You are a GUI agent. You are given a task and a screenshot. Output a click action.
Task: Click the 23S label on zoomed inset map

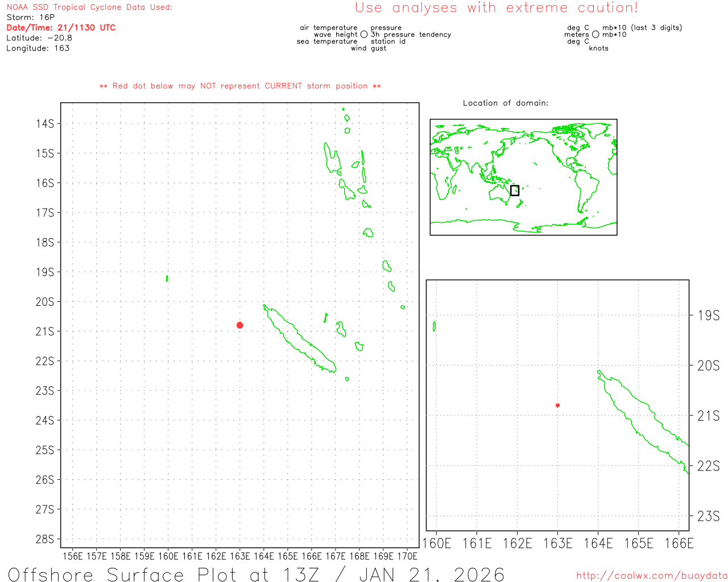tap(708, 516)
